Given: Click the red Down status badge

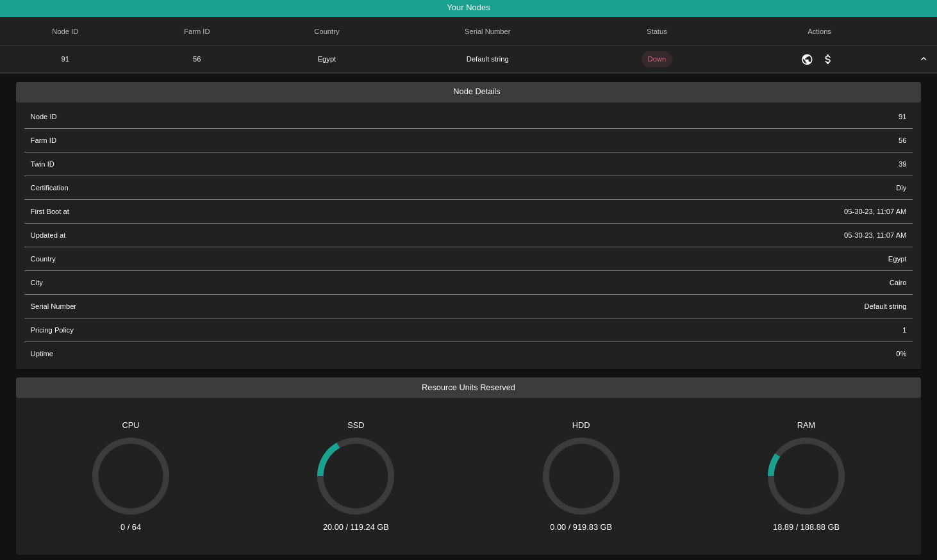Looking at the screenshot, I should coord(656,59).
